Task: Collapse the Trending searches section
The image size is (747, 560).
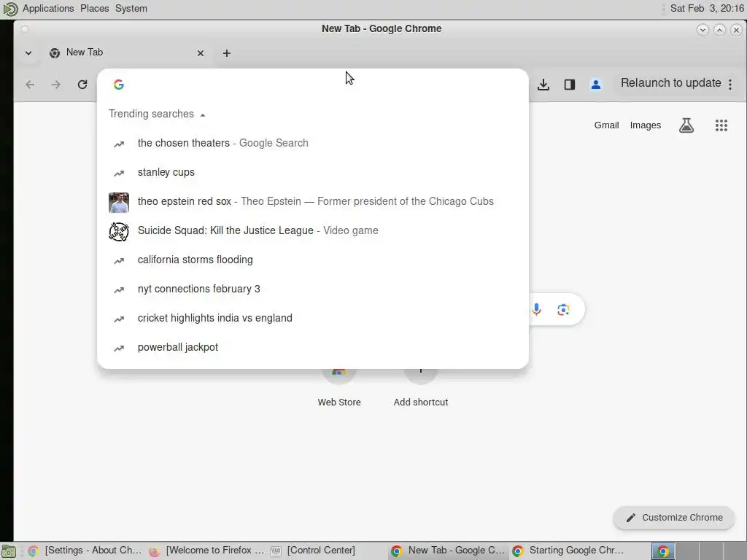Action: (x=203, y=114)
